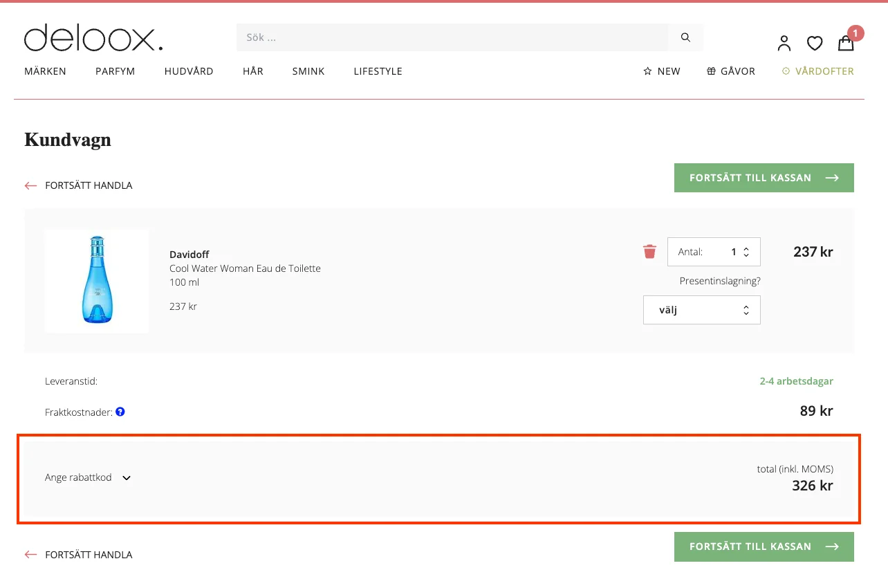888x588 pixels.
Task: Remove Davidoff item with trash icon
Action: pyautogui.click(x=649, y=252)
